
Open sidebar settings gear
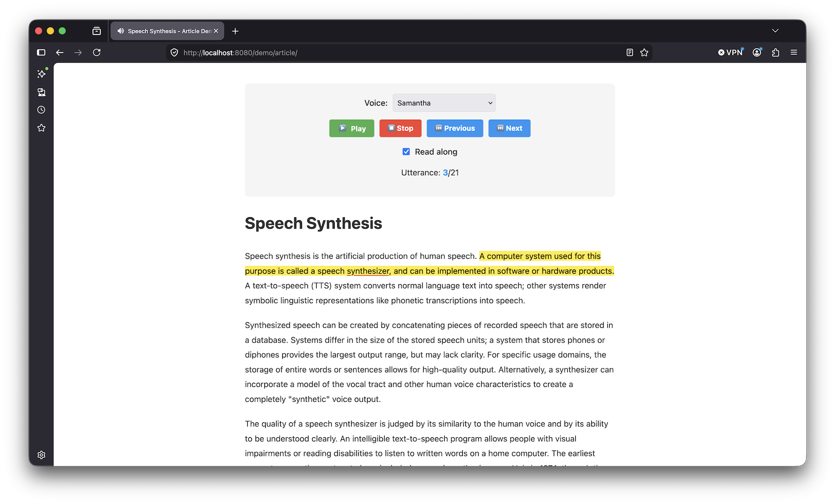coord(42,455)
